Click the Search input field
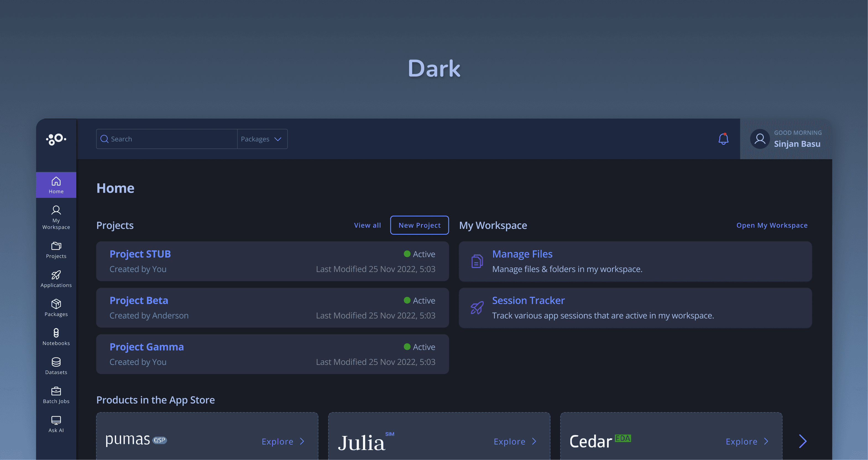Screen dimensions: 868x460 (168, 139)
